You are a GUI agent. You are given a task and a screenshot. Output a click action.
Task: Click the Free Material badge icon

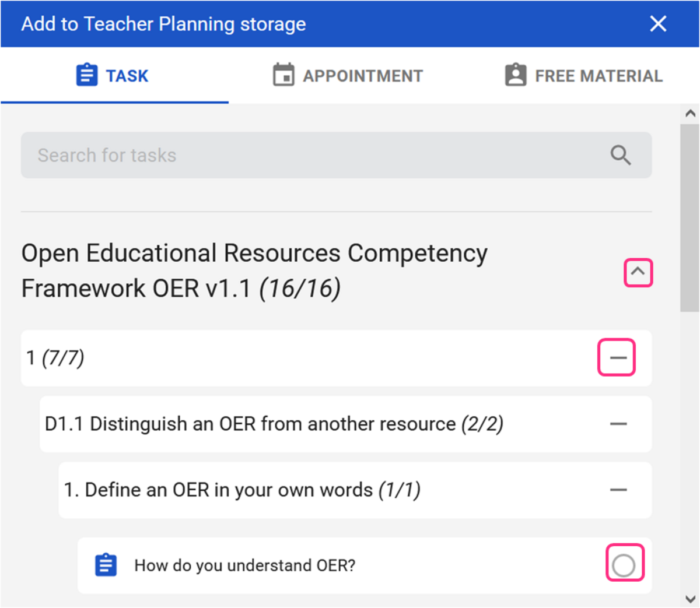[x=516, y=75]
